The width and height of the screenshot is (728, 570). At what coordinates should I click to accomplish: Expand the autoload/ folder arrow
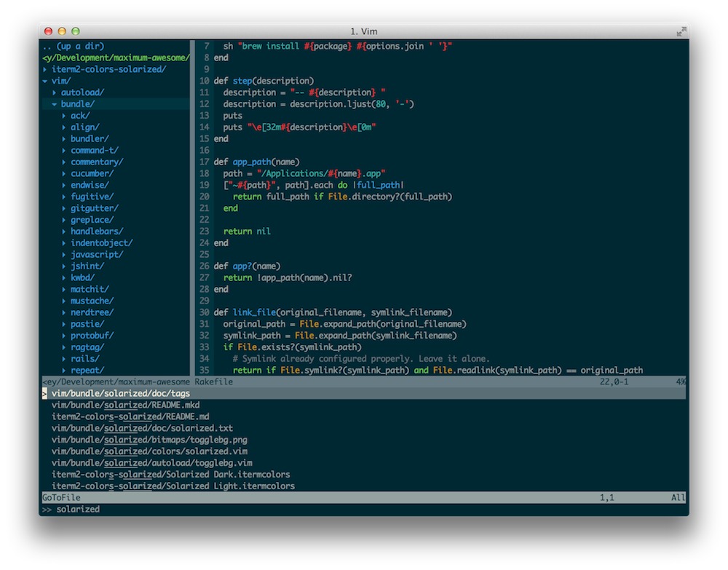55,92
